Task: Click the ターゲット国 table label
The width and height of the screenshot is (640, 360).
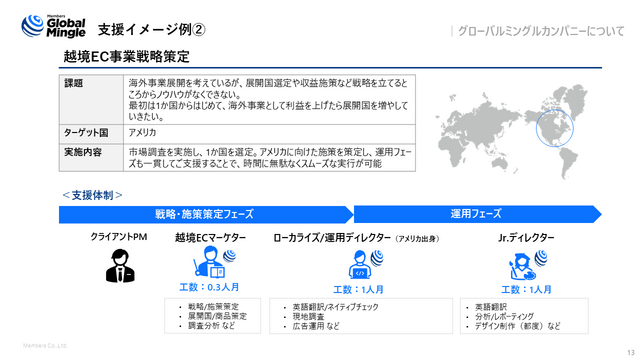Action: 86,133
